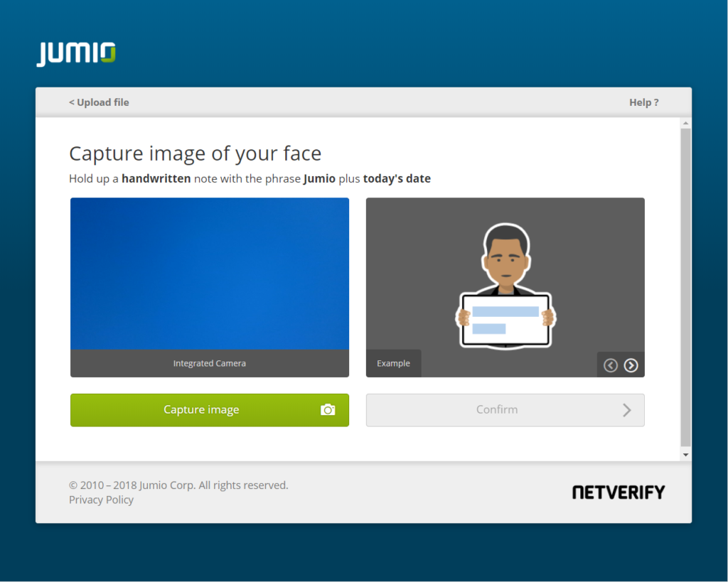
Task: Click the scroll down arrow
Action: 685,455
